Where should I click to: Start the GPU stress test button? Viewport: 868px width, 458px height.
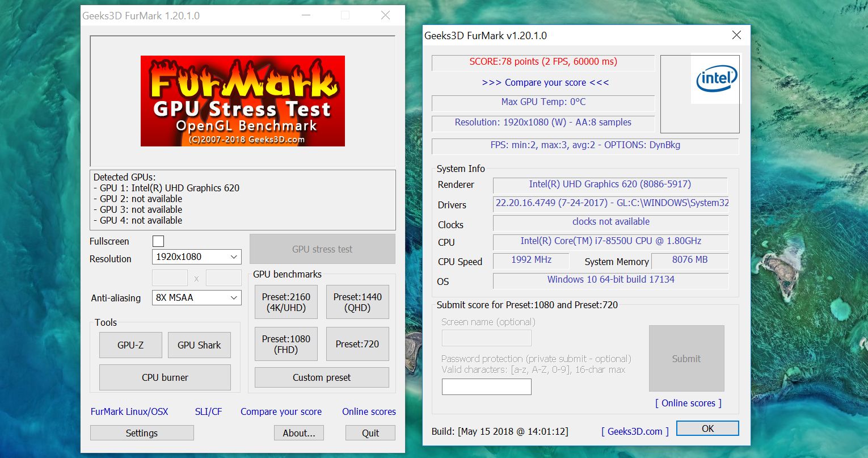(322, 249)
